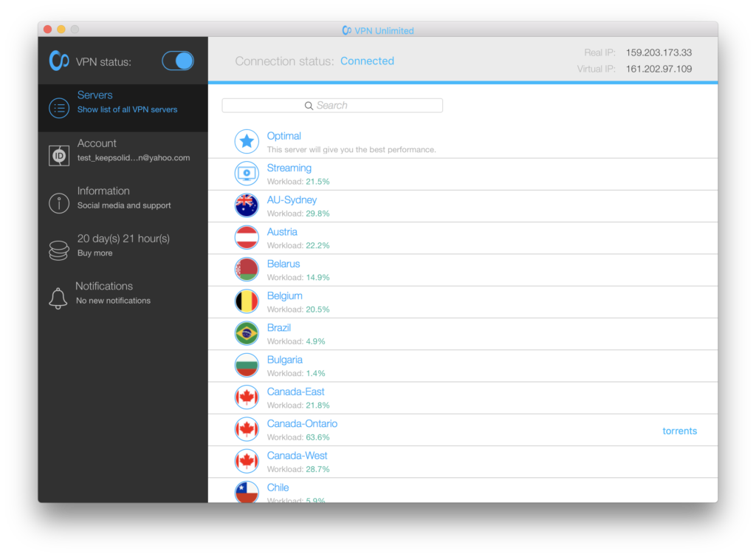Click the search magnifier icon
Image resolution: width=756 pixels, height=557 pixels.
309,106
